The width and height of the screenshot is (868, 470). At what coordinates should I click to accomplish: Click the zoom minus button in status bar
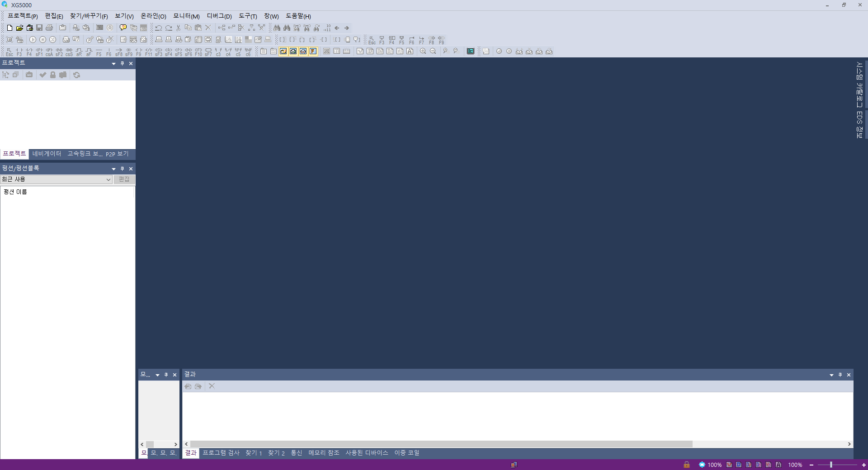(811, 465)
